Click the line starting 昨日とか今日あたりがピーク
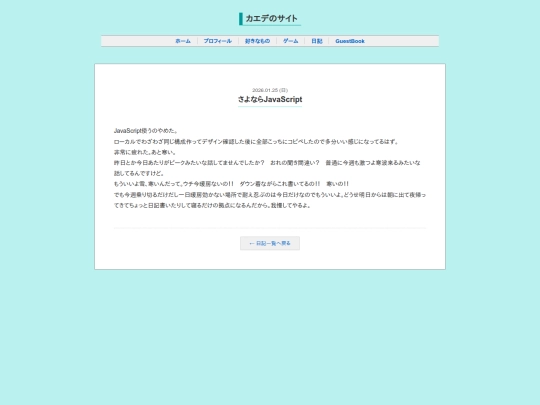 [267, 163]
